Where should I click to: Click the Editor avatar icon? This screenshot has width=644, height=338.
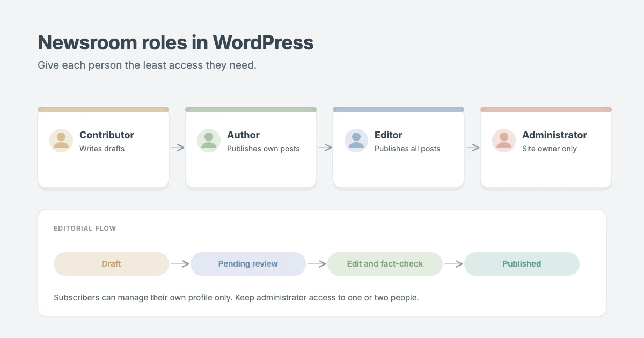(356, 141)
